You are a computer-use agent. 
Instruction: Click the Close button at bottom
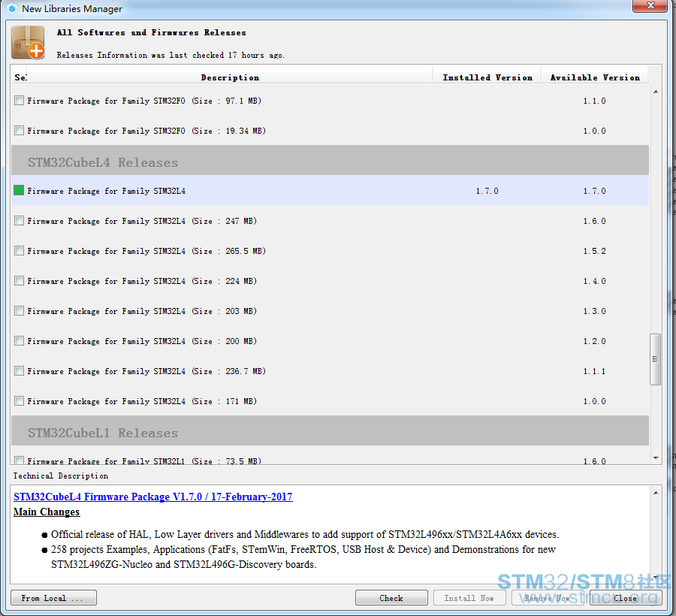click(x=626, y=598)
